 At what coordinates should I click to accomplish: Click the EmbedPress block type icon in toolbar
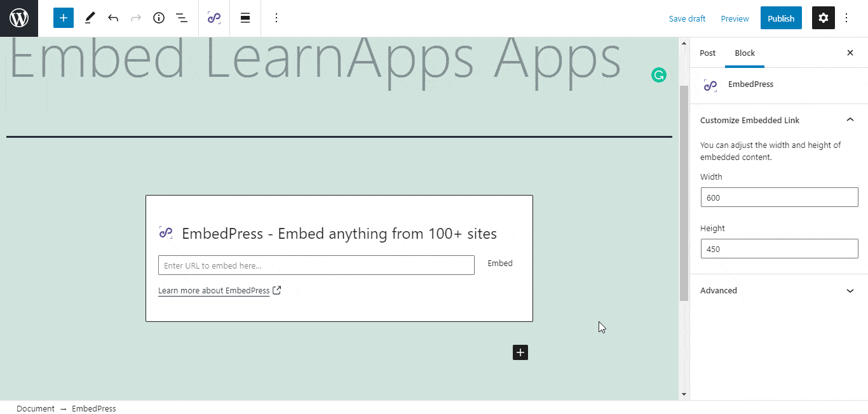coord(214,18)
